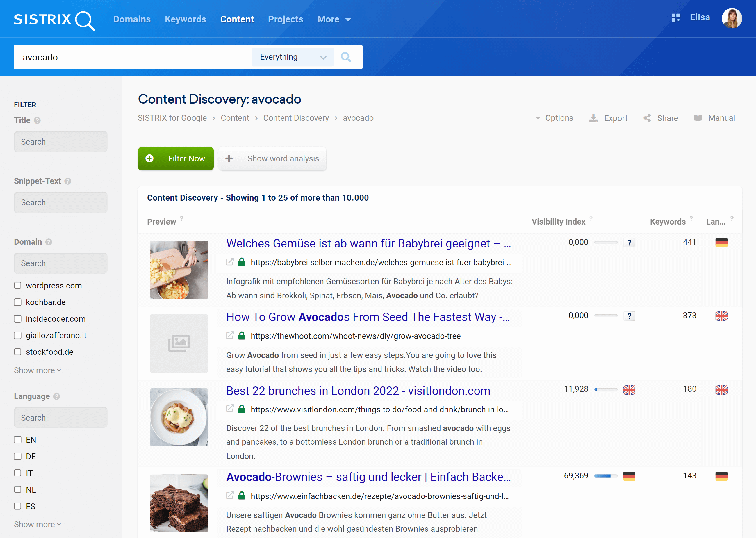
Task: Click the lock/secure icon on second result
Action: tap(242, 335)
